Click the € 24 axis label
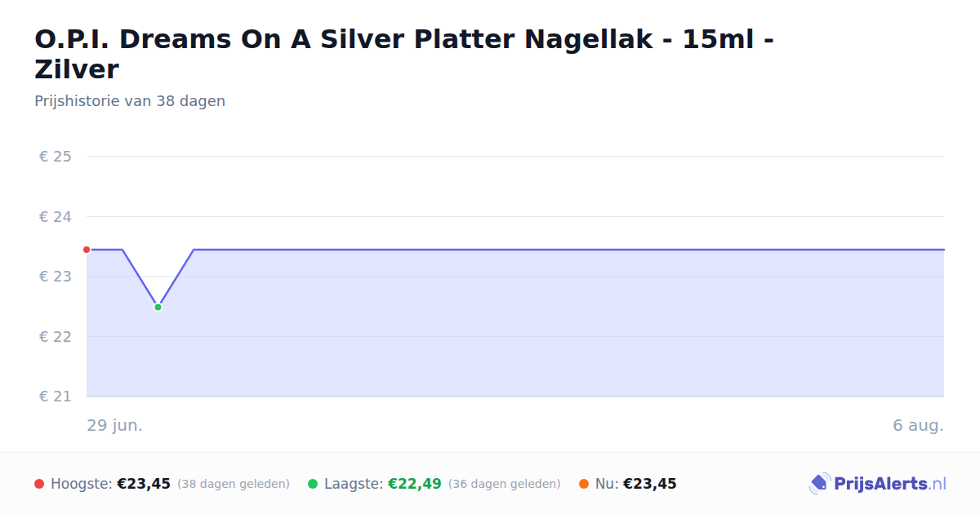 pos(56,217)
